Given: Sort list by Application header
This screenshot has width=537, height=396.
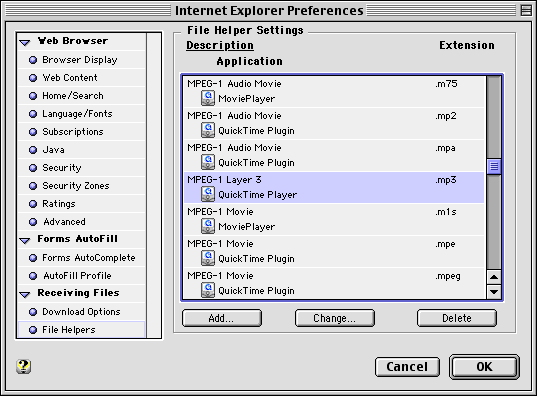Looking at the screenshot, I should 250,61.
